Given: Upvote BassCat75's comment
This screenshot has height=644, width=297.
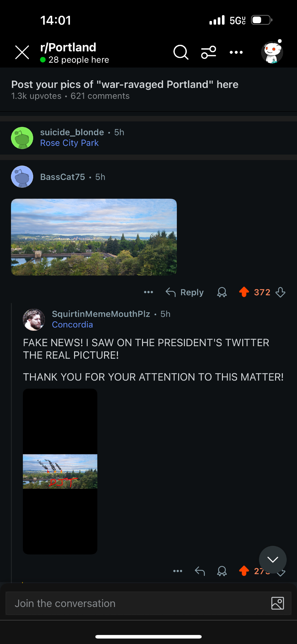Looking at the screenshot, I should pos(244,292).
